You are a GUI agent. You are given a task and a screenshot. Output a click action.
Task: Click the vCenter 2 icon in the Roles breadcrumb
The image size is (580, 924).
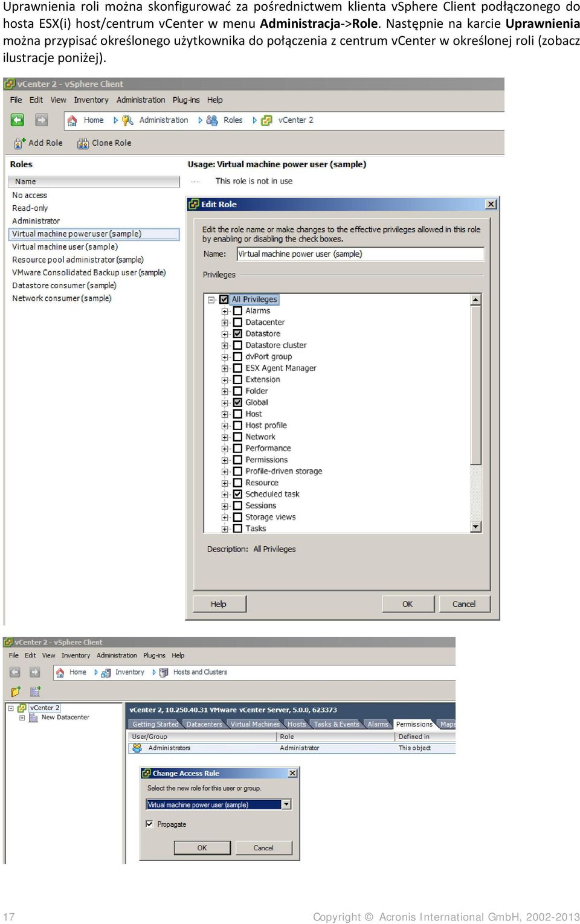(266, 120)
